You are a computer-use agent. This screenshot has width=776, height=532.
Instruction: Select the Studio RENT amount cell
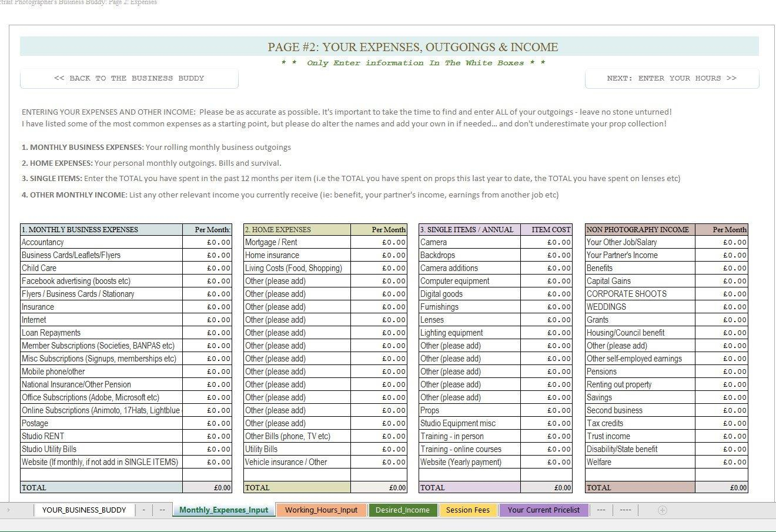[x=207, y=436]
